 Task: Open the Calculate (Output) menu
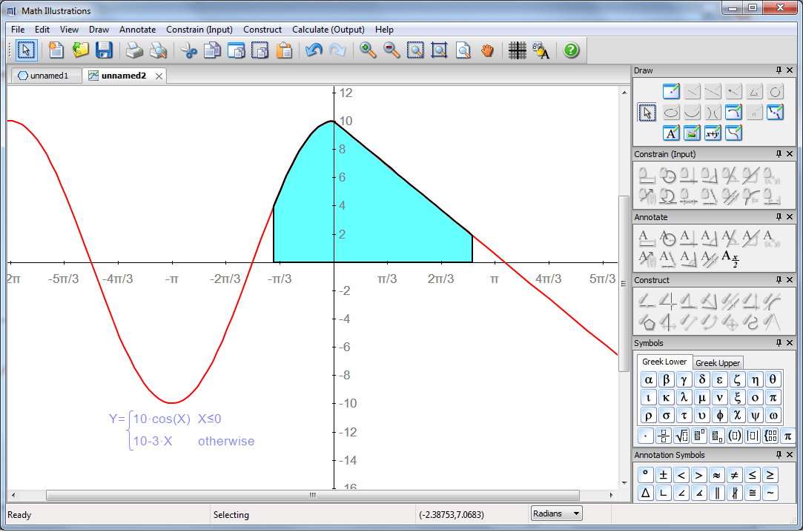click(328, 30)
